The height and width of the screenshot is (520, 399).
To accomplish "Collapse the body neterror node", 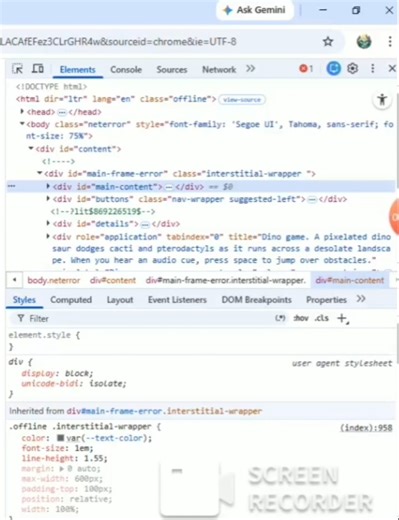I will coord(22,124).
